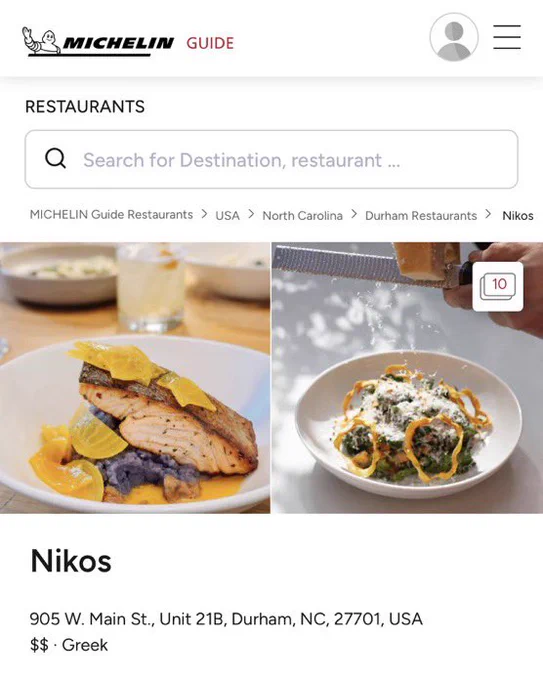Click the chevron before the Nikos breadcrumb
The image size is (543, 680).
tap(488, 214)
